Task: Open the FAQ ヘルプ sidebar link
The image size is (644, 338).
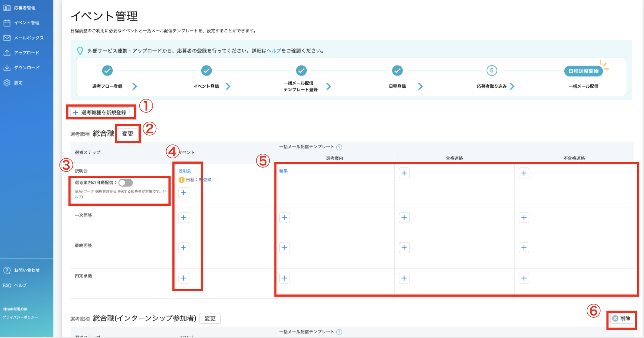Action: pos(15,285)
